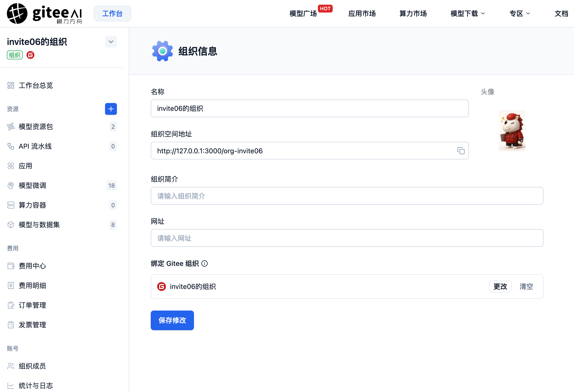Viewport: 574px width, 392px height.
Task: Click the 发票管理 invoice icon
Action: [11, 325]
